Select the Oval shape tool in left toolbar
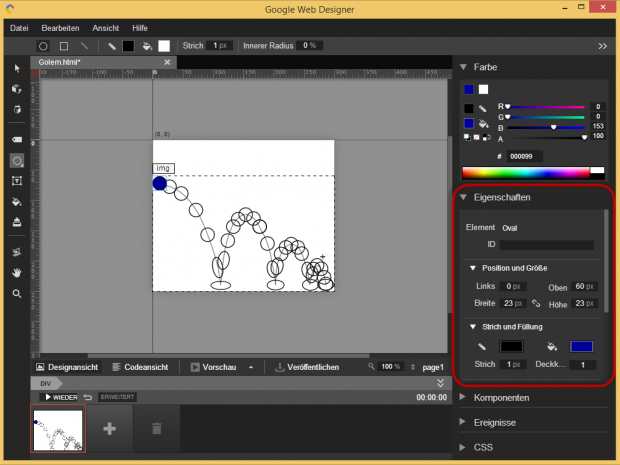The image size is (620, 465). 17,160
